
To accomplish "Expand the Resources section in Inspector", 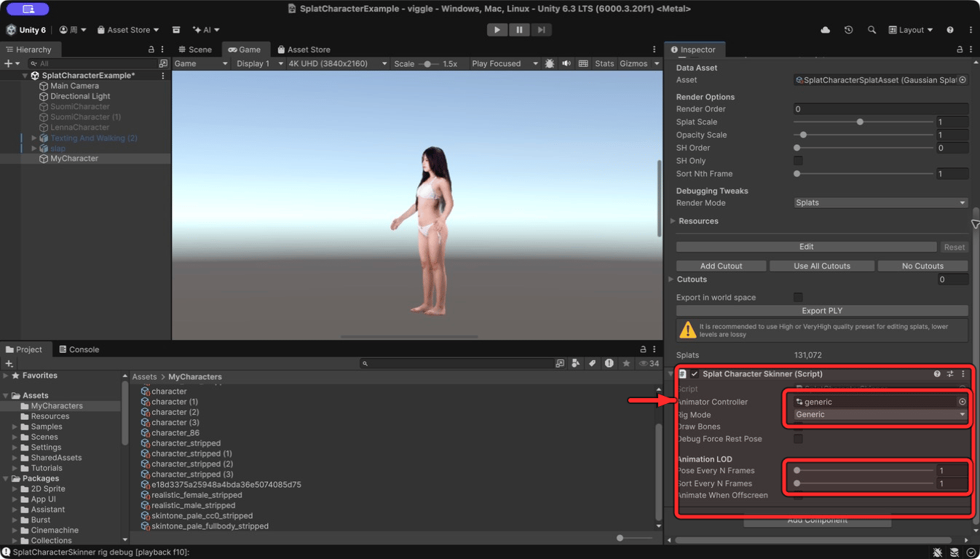I will point(672,221).
